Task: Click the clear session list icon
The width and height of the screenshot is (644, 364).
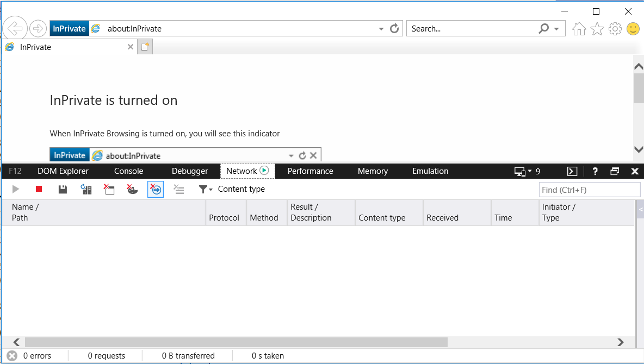Action: coord(178,189)
